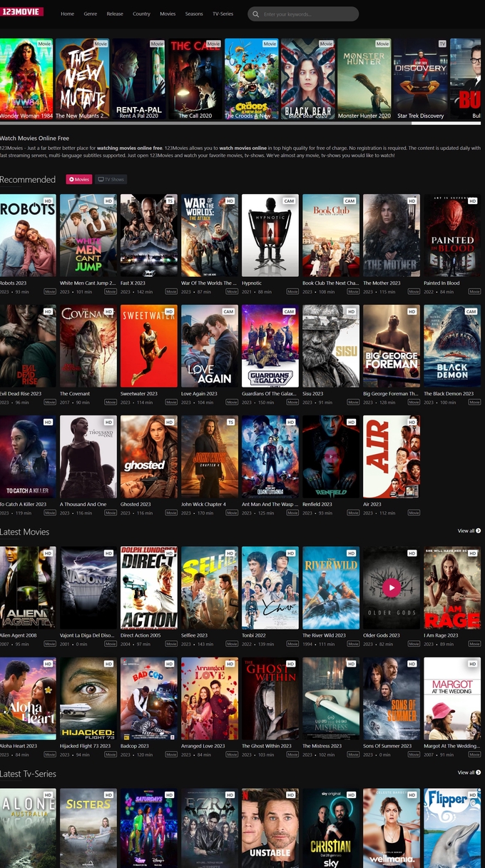Click TS badge on Fast X poster
The image size is (485, 868).
point(170,201)
